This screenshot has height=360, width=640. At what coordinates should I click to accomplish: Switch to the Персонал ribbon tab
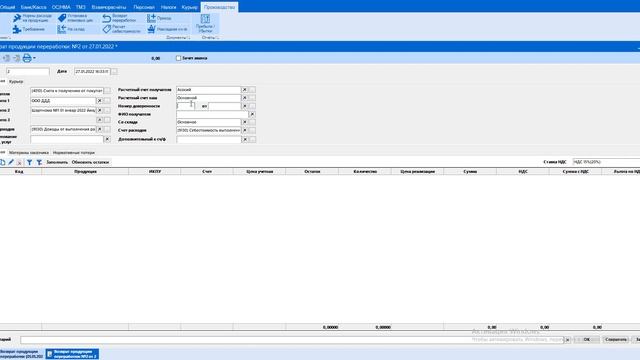144,7
